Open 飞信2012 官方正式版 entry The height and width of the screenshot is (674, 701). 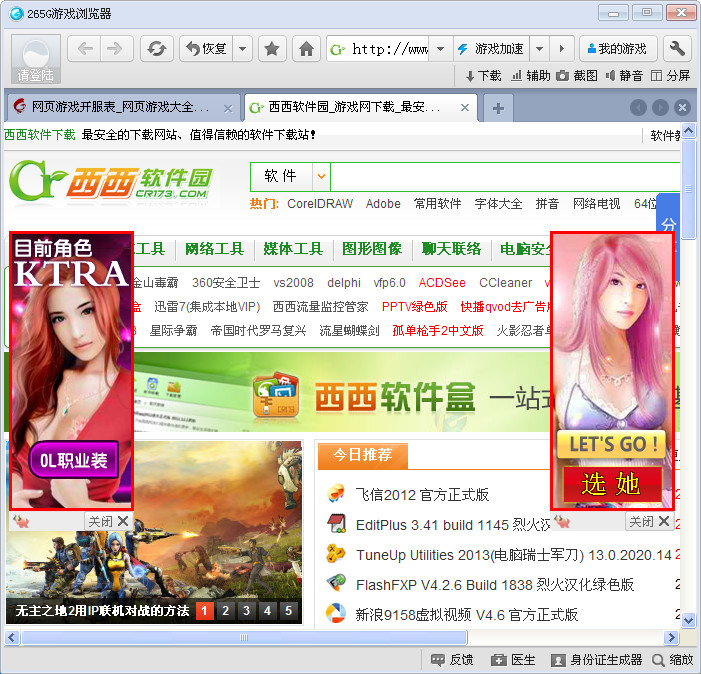pos(422,495)
